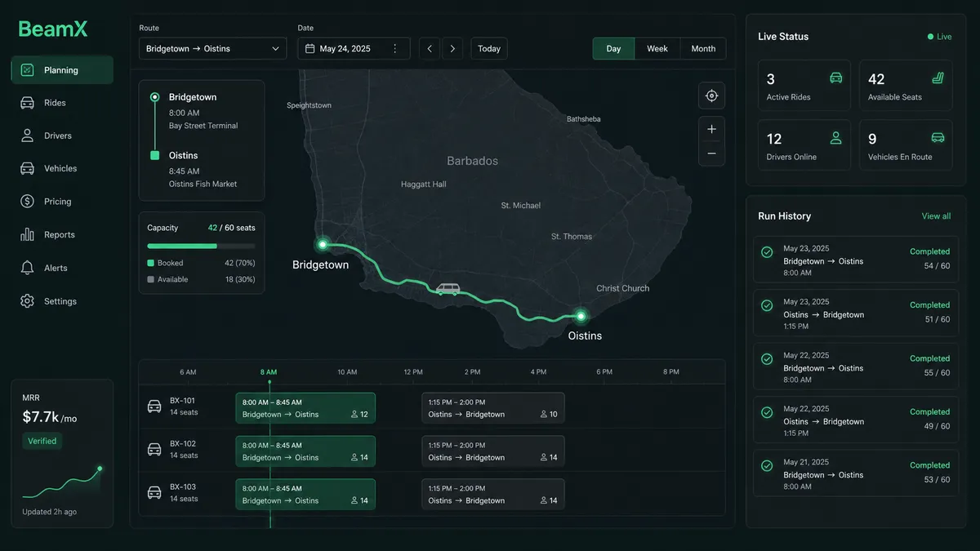Viewport: 980px width, 551px height.
Task: Click the BeamX logo
Action: point(53,29)
